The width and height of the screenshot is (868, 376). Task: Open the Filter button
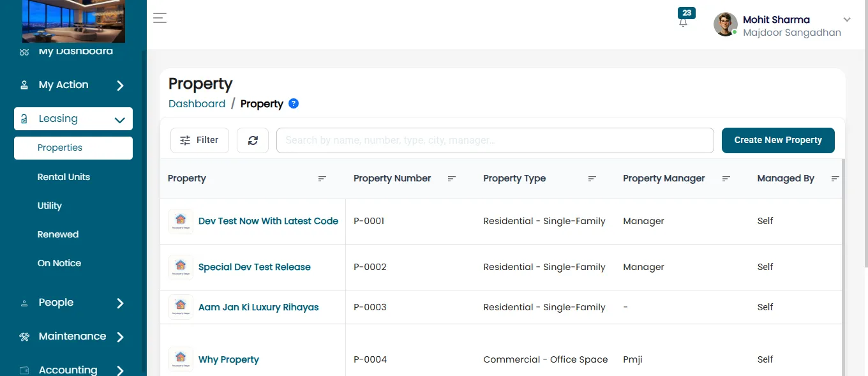pyautogui.click(x=200, y=140)
